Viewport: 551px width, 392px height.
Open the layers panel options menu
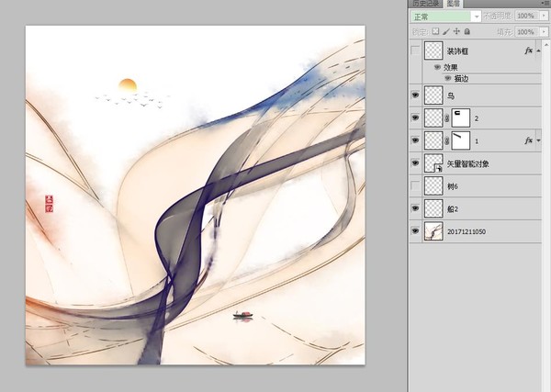click(x=545, y=3)
